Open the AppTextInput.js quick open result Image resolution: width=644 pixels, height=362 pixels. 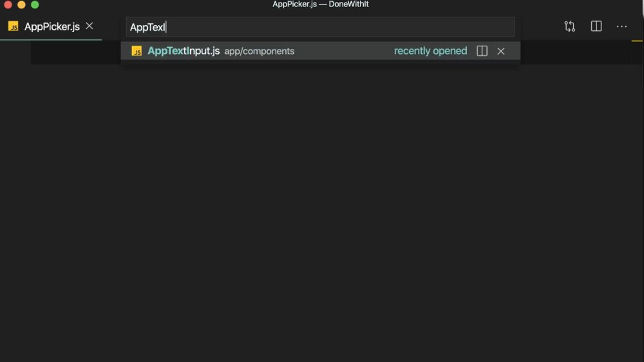tap(320, 51)
